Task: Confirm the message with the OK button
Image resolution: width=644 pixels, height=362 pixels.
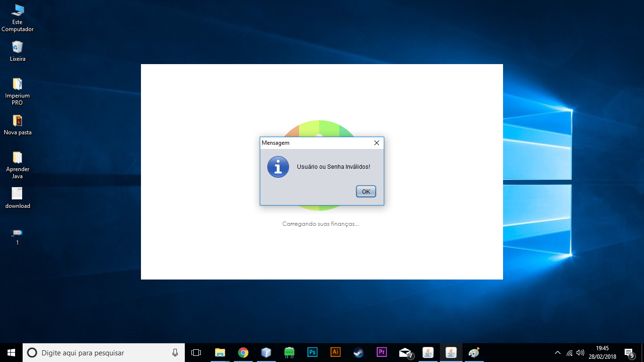Action: [x=366, y=191]
